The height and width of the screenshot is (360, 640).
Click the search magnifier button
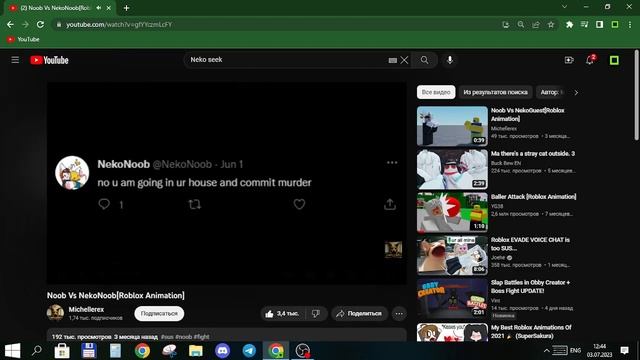click(424, 60)
